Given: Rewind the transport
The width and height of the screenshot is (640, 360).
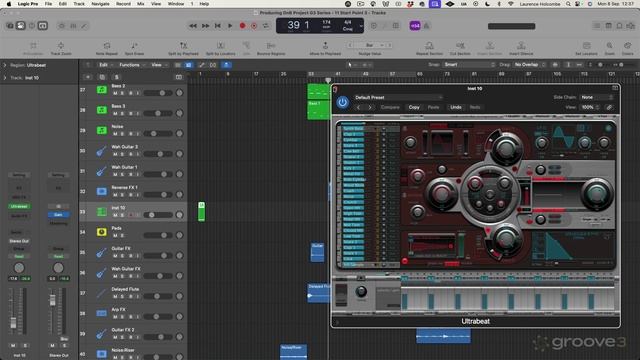Looking at the screenshot, I should [193, 26].
